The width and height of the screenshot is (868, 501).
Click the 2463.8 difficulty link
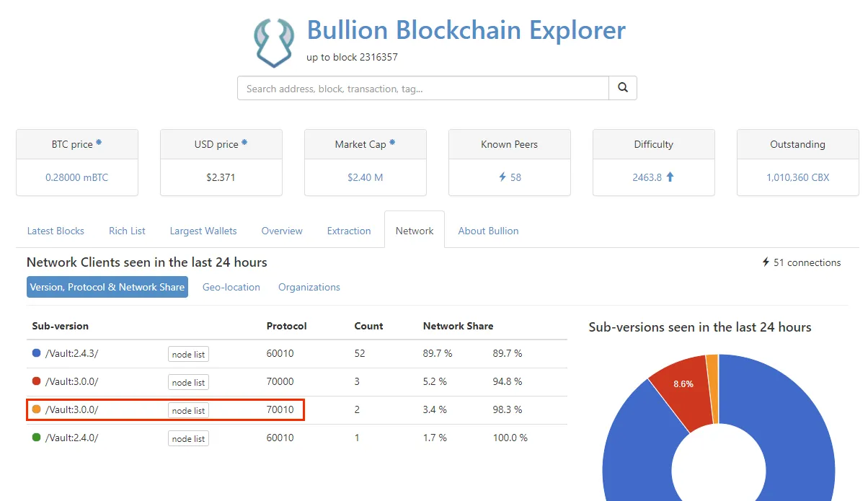pyautogui.click(x=647, y=177)
